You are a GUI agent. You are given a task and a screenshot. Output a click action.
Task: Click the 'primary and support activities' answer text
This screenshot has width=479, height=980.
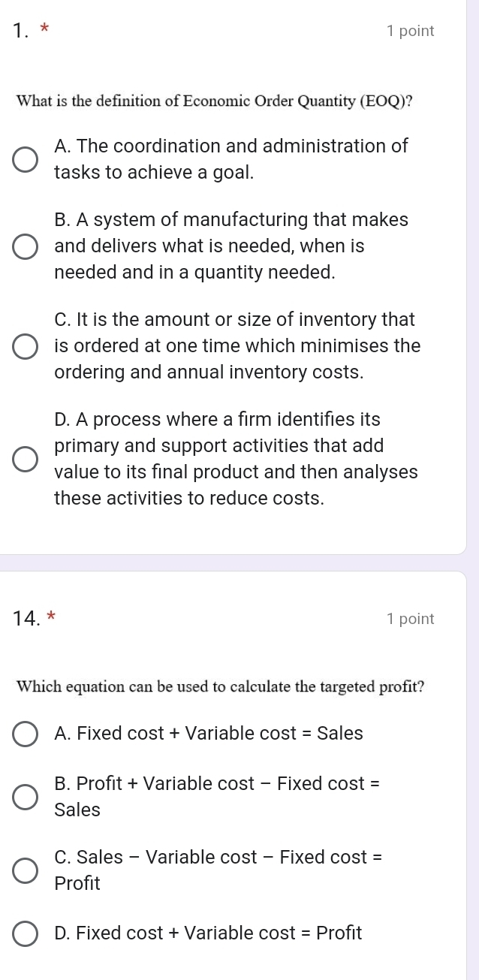coord(236,459)
